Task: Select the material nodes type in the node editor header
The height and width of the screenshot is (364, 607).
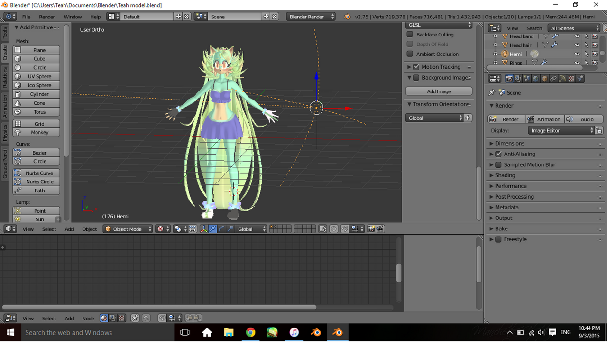Action: (104, 318)
